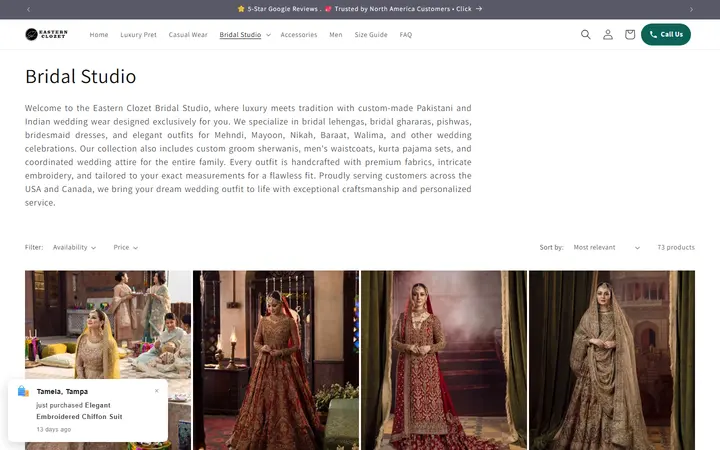The width and height of the screenshot is (720, 450).
Task: Click the '13 days ago' timestamp
Action: click(54, 429)
